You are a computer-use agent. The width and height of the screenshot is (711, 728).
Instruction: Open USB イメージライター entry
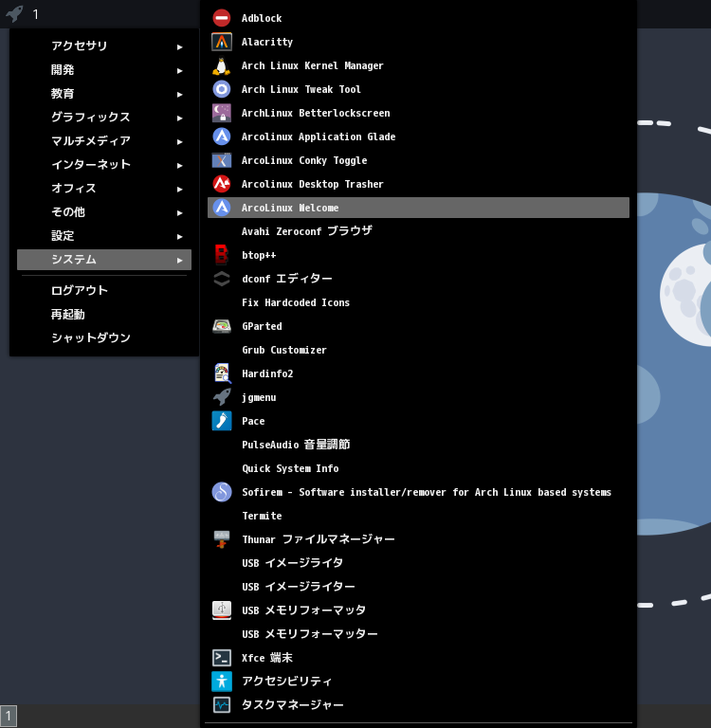(x=418, y=587)
